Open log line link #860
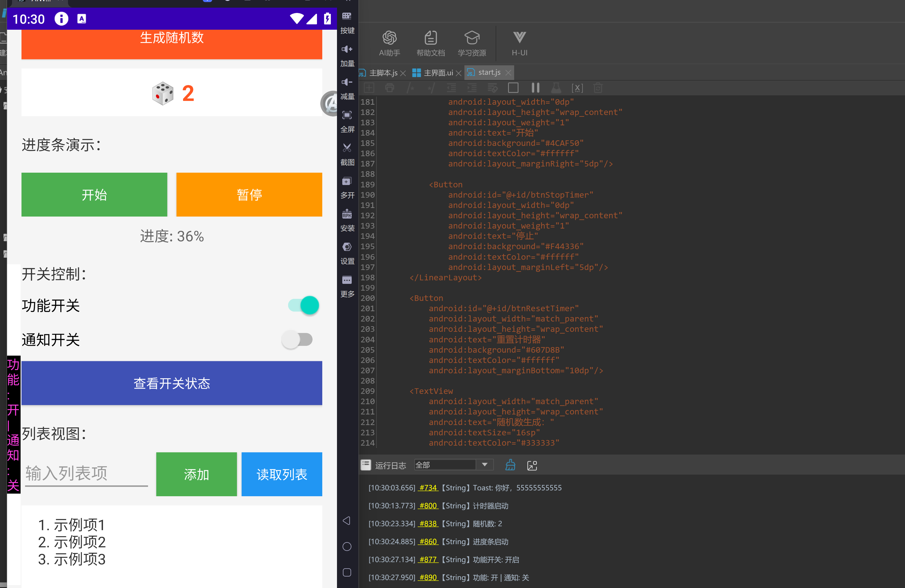This screenshot has width=905, height=588. [x=428, y=541]
